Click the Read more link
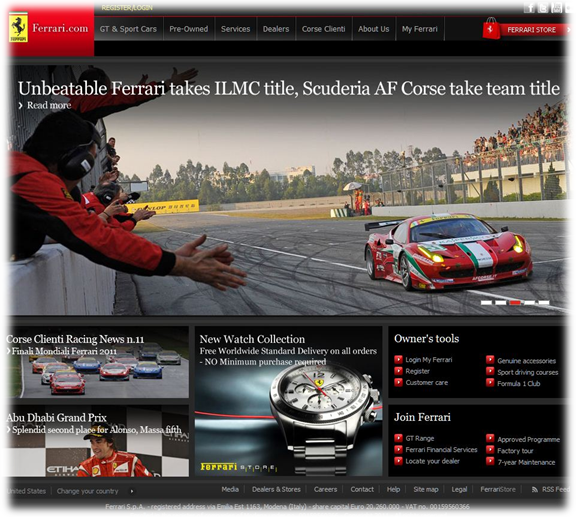 (49, 105)
